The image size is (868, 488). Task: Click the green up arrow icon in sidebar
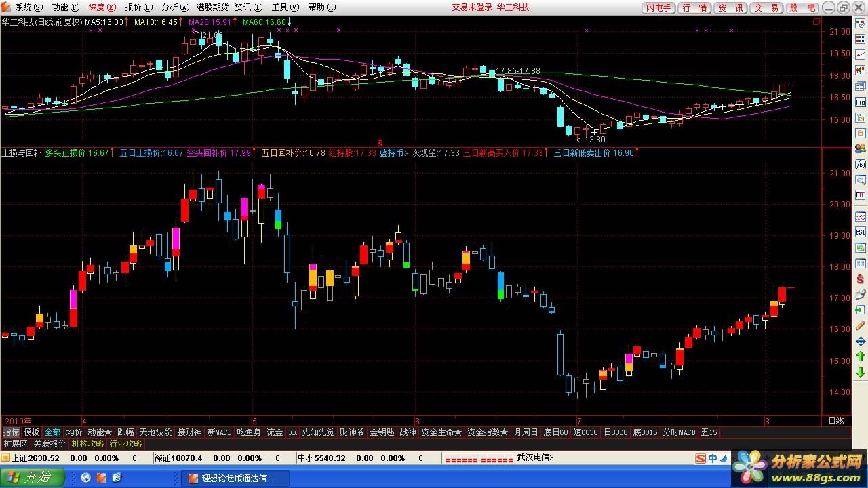[861, 357]
